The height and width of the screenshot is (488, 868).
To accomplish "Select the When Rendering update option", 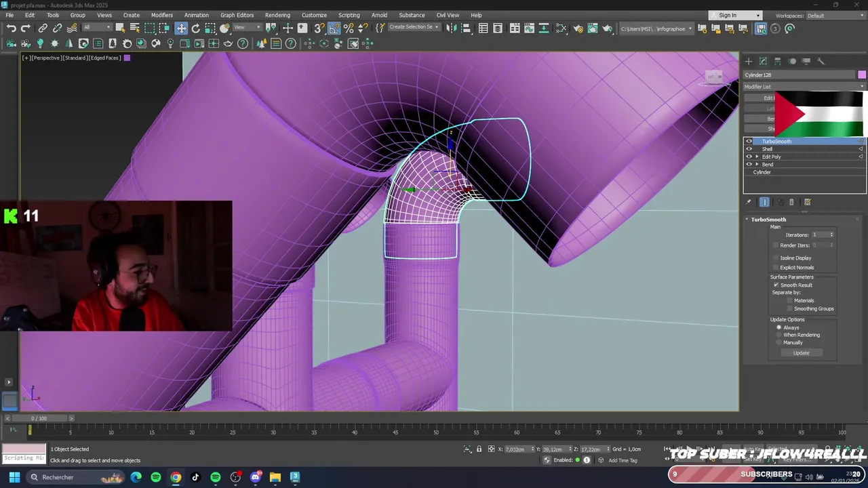I will pos(779,335).
